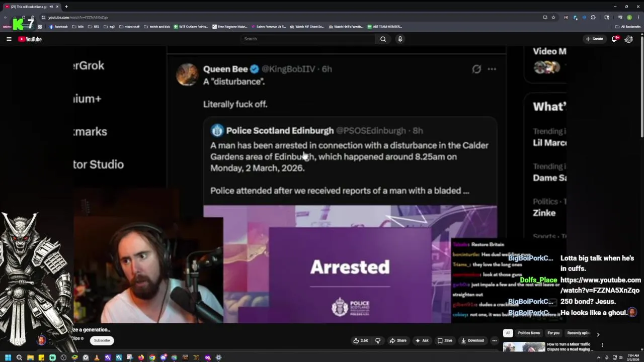Like the video showing 2.6K likes

click(360, 340)
